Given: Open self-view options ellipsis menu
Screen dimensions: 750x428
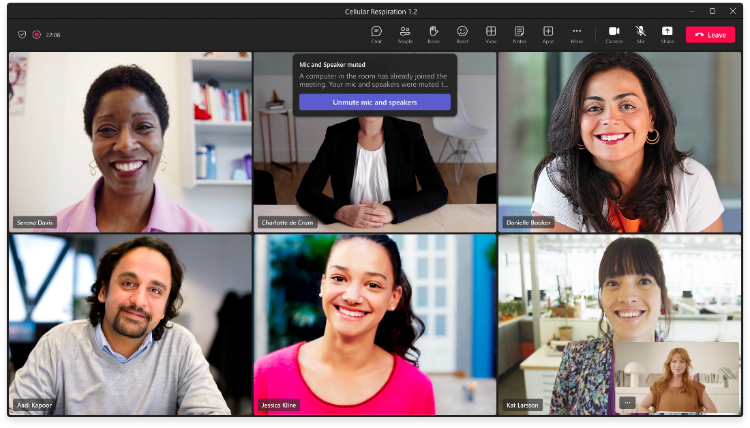Looking at the screenshot, I should coord(627,403).
